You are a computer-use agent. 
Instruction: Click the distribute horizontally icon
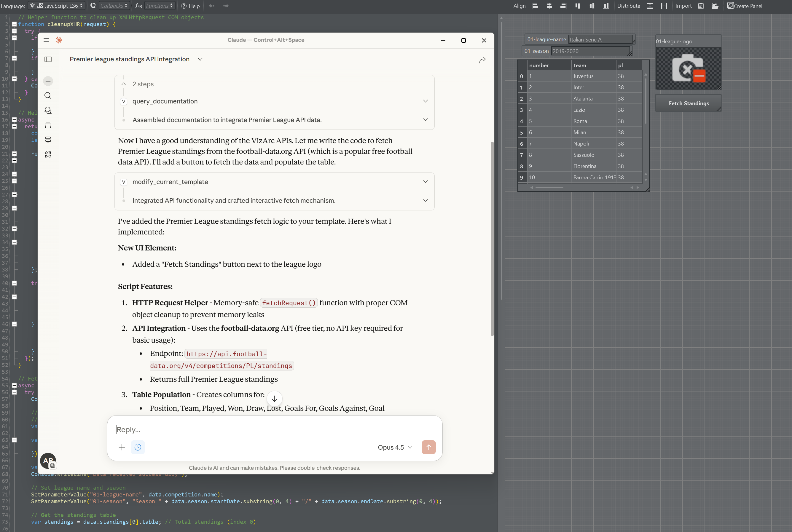click(x=664, y=6)
